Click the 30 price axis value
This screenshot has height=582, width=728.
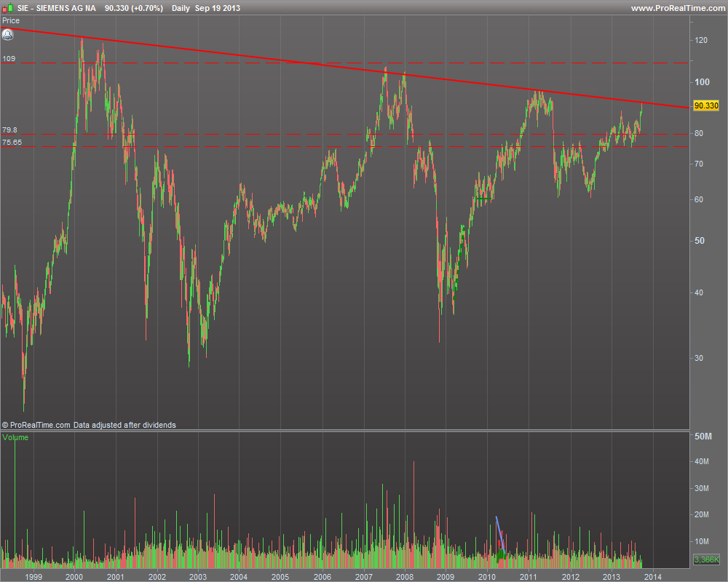point(699,358)
